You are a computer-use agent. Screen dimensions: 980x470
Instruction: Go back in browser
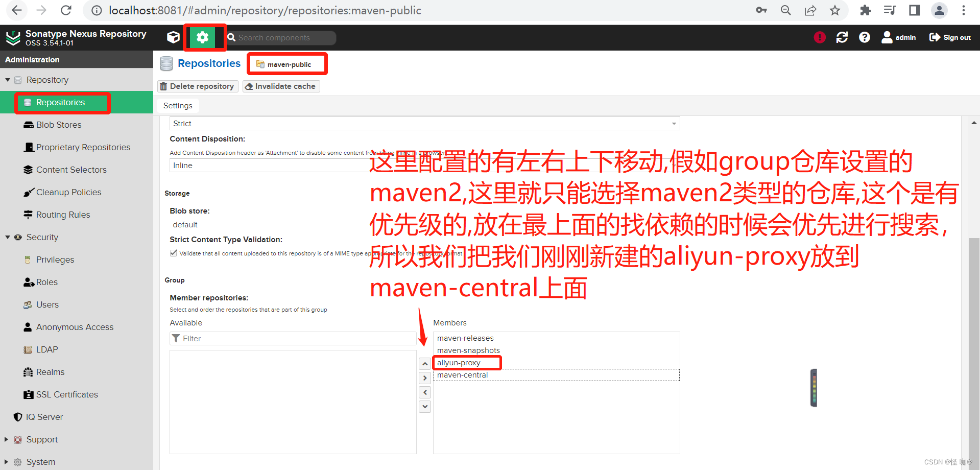click(17, 10)
